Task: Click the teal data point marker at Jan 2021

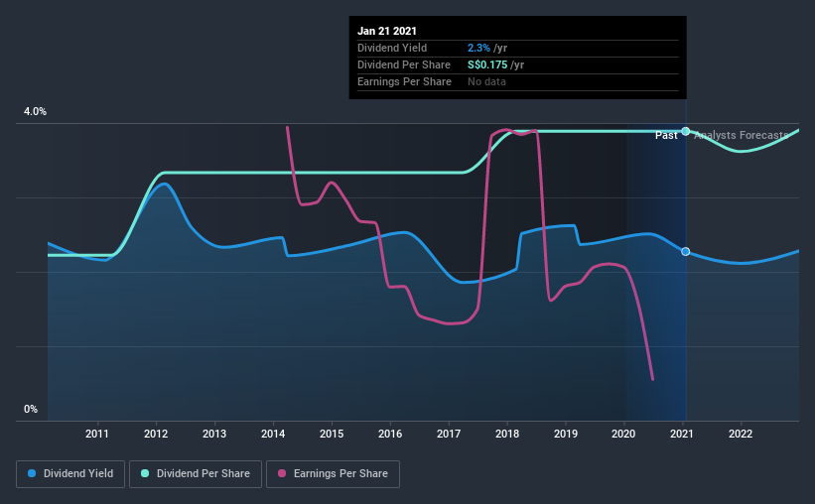Action: (686, 131)
